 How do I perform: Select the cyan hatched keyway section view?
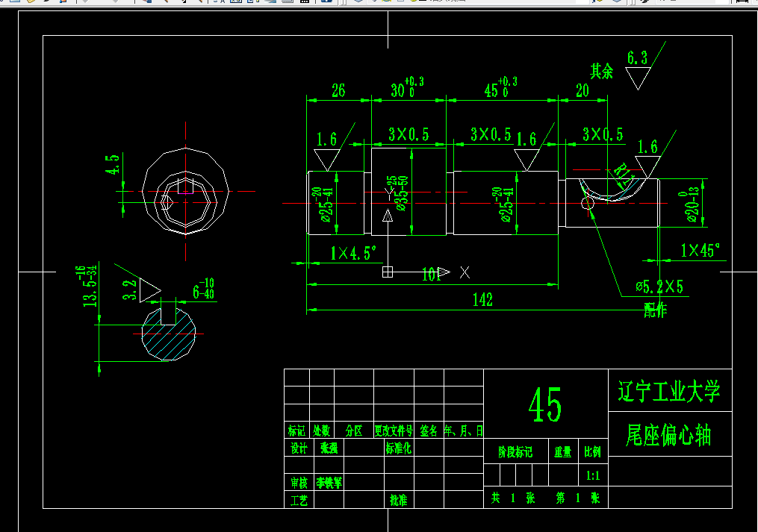point(169,333)
